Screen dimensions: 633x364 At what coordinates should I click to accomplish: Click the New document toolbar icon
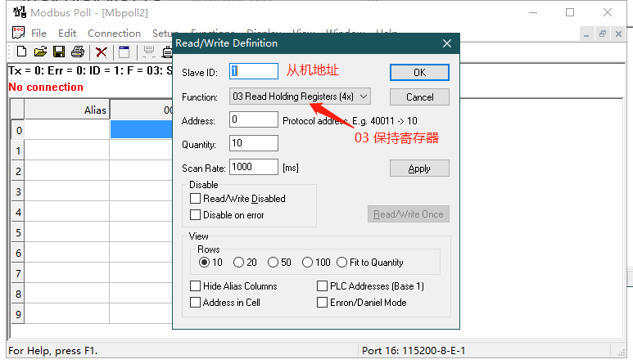[21, 52]
